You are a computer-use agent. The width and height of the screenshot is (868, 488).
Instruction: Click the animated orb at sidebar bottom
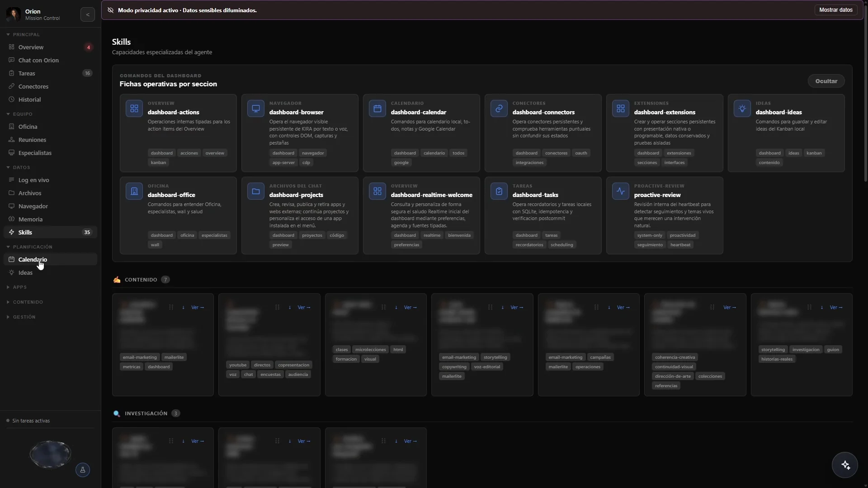tap(50, 454)
